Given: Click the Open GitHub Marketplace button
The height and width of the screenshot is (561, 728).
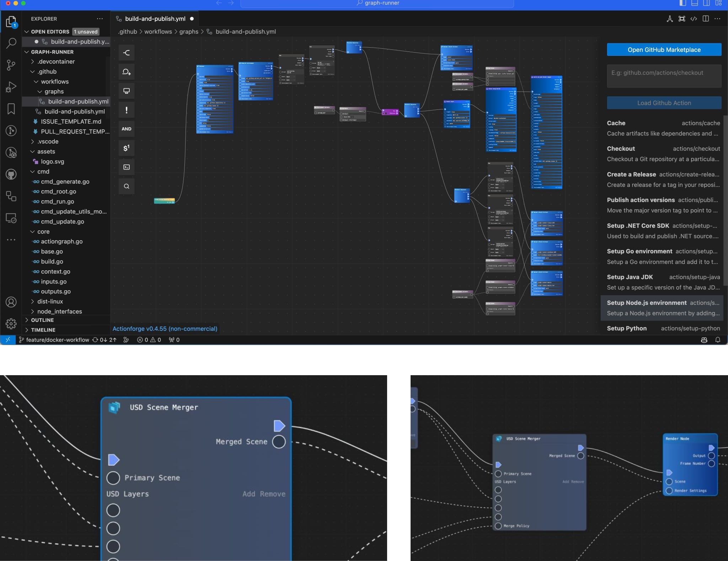Looking at the screenshot, I should point(664,50).
